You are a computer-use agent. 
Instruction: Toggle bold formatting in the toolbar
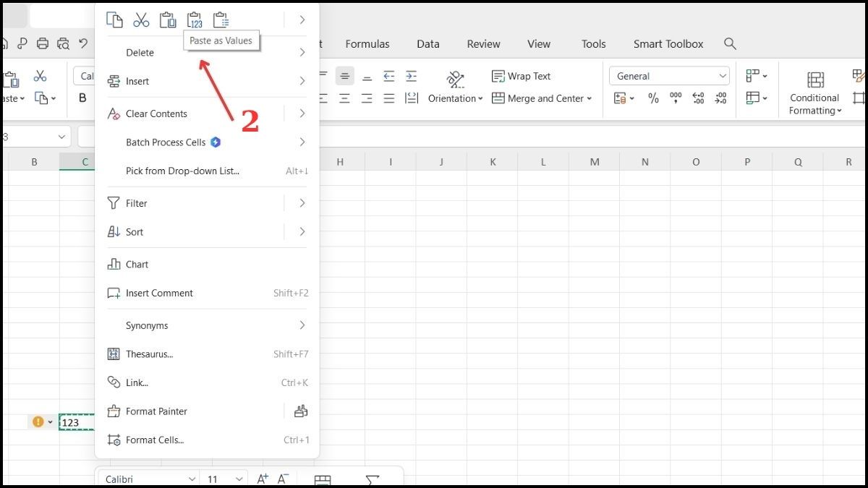(82, 98)
